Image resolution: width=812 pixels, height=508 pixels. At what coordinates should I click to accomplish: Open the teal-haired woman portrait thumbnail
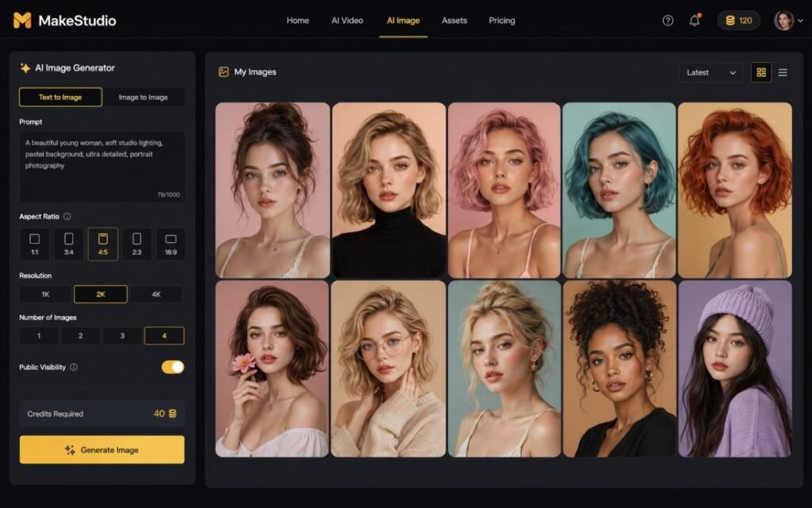pos(619,190)
